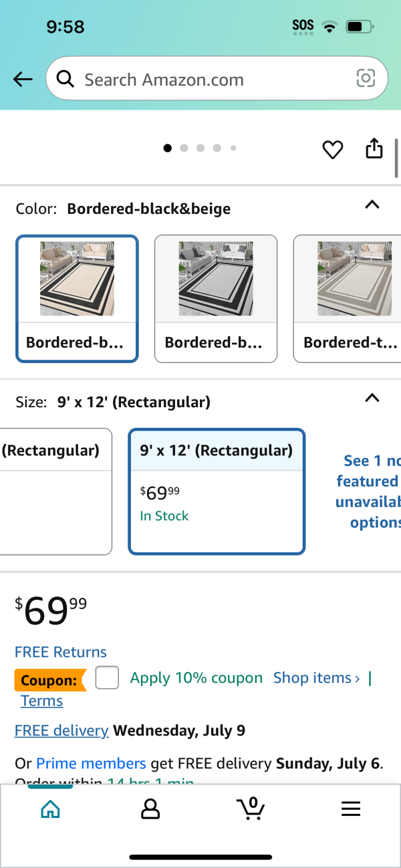Screen dimensions: 401x868
Task: Open the Home tab icon
Action: [50, 809]
